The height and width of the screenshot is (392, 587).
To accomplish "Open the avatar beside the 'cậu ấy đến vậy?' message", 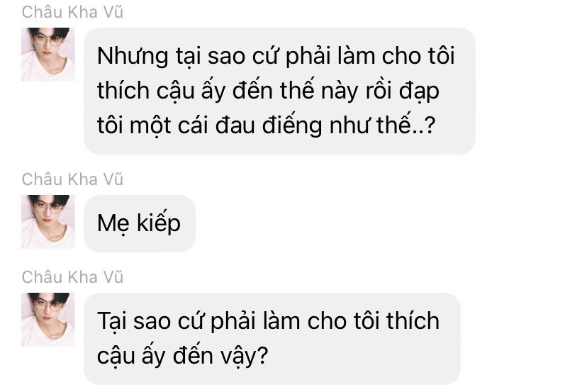I will pyautogui.click(x=48, y=320).
